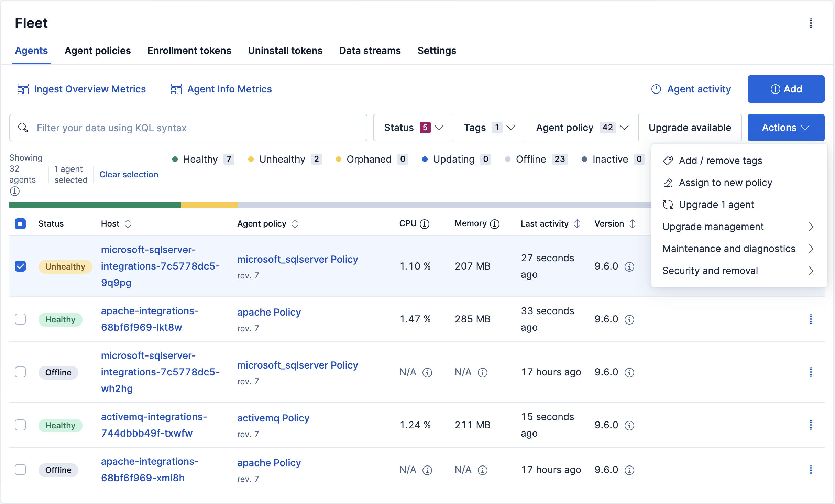This screenshot has height=504, width=835.
Task: Open the Fleet page options kebab menu
Action: pos(811,23)
